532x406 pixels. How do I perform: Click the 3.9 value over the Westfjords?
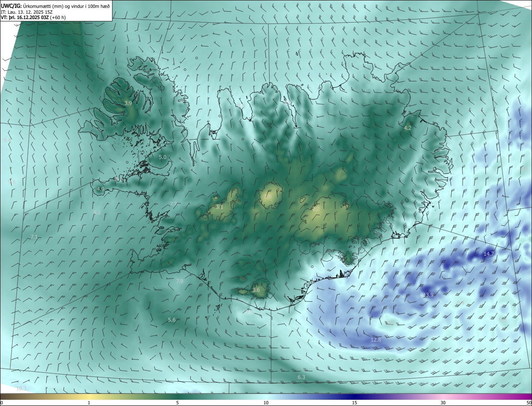(x=128, y=103)
